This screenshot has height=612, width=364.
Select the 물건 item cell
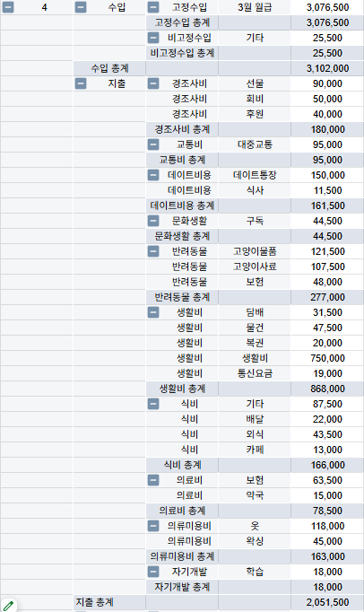click(255, 328)
